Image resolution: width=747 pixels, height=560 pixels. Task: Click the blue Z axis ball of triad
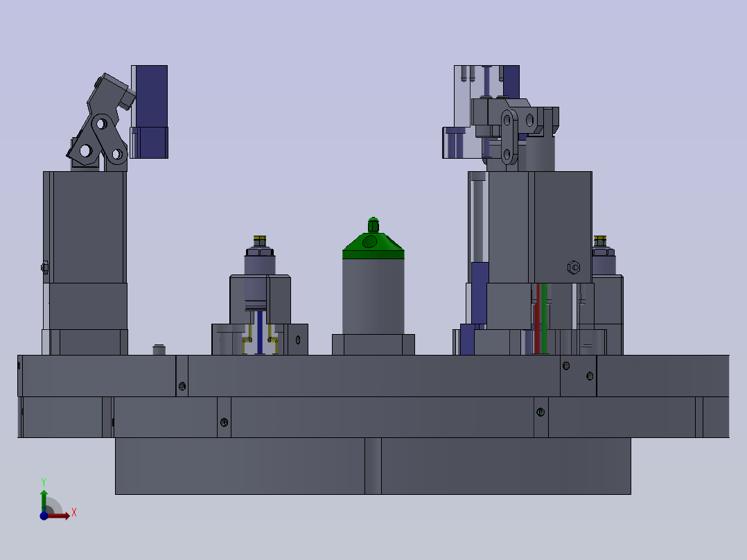click(44, 516)
